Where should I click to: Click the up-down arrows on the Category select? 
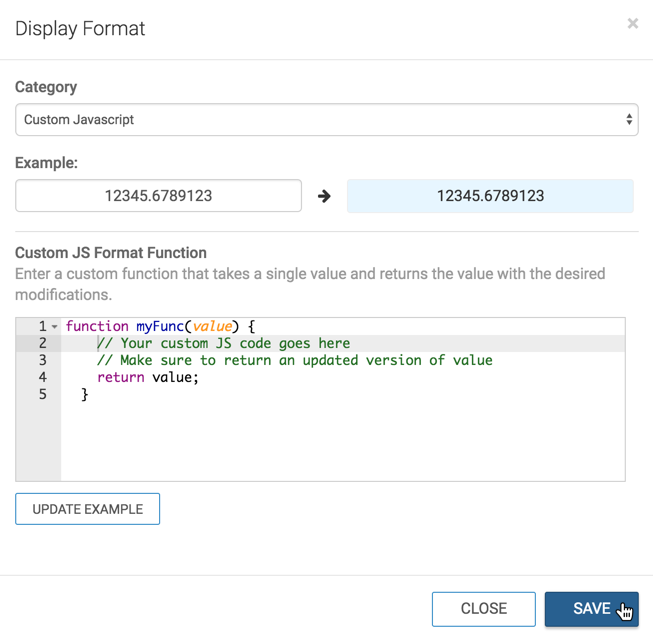pos(629,120)
